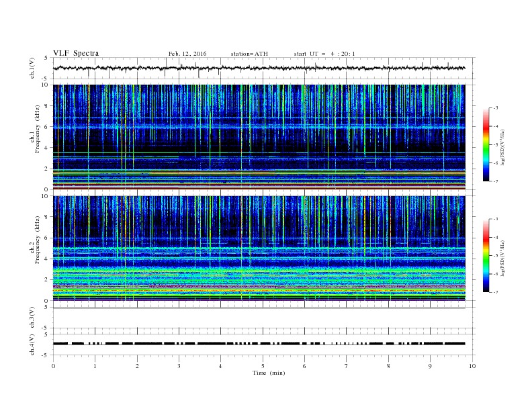Click time axis tick label "2"
Image resolution: width=532 pixels, height=411 pixels.
[137, 366]
